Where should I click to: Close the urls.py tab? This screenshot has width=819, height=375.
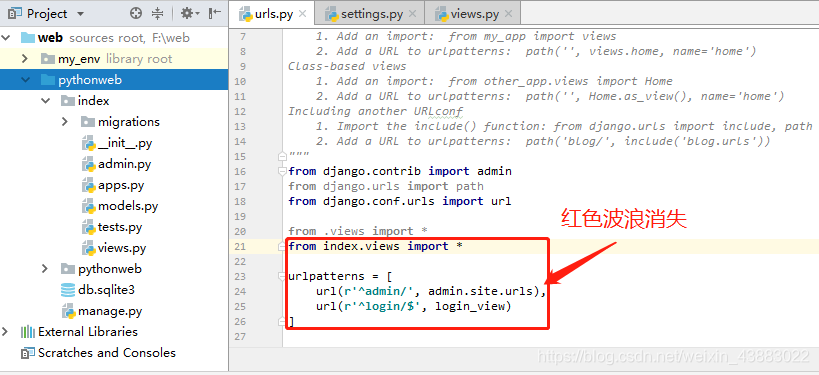(302, 14)
